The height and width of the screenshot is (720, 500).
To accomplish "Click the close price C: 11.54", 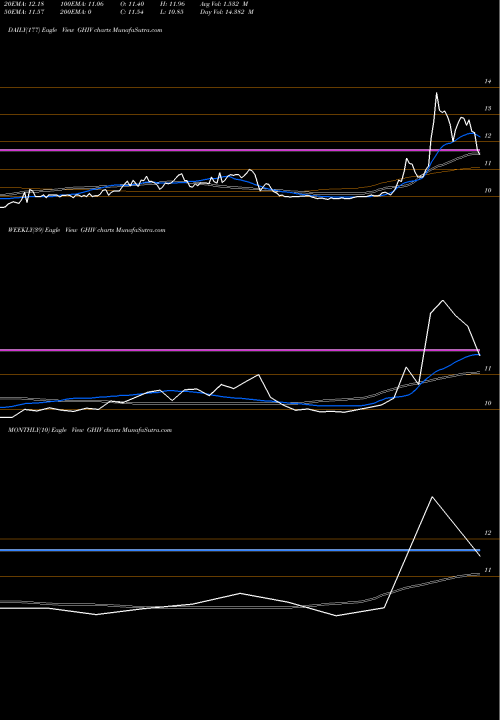I will click(132, 12).
